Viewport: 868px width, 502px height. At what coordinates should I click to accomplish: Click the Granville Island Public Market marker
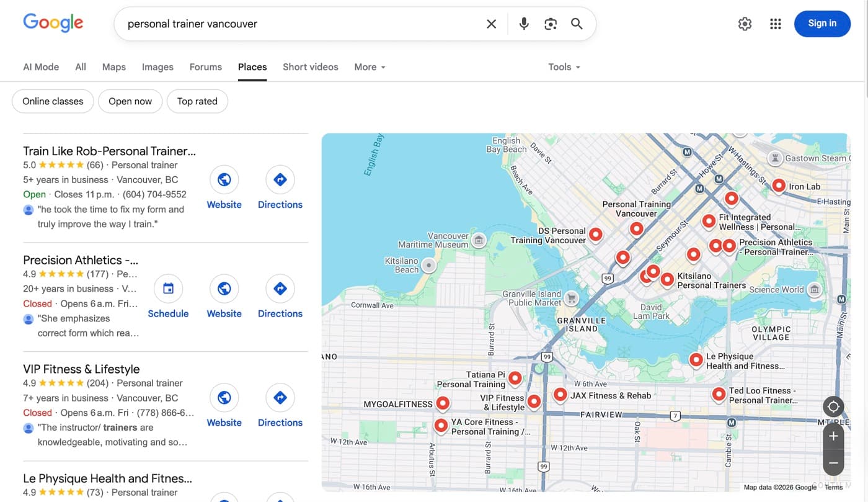[572, 298]
